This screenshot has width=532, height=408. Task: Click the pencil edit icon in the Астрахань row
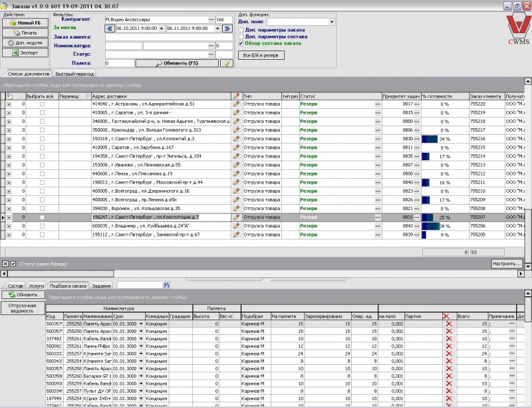(x=236, y=104)
